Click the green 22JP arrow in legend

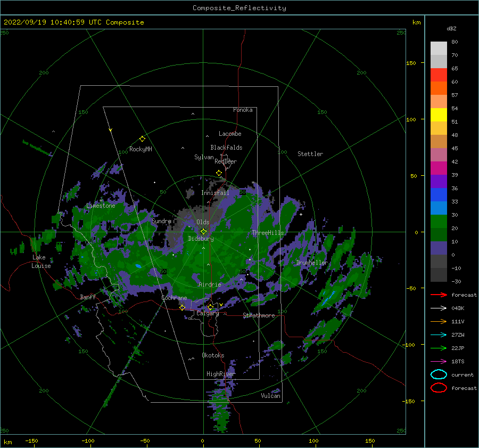pyautogui.click(x=439, y=348)
